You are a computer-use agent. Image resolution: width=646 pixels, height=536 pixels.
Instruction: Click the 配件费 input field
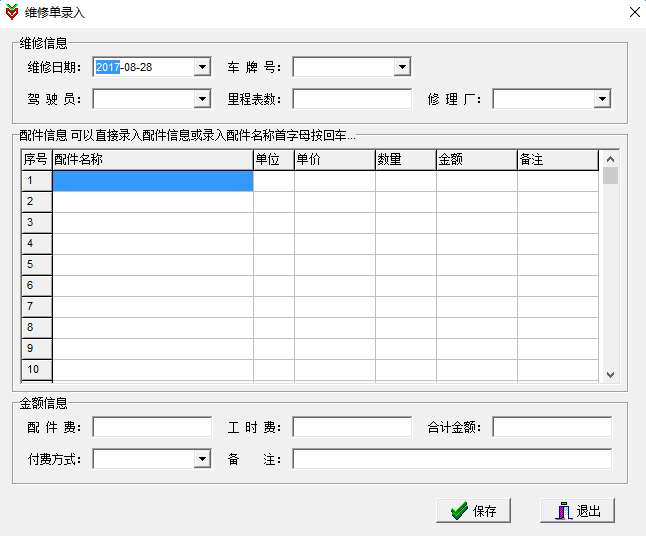(x=152, y=427)
